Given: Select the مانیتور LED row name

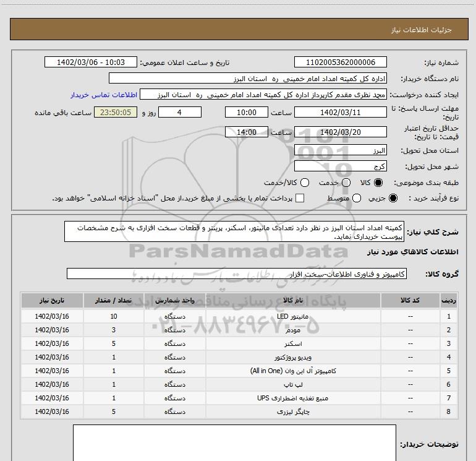Looking at the screenshot, I should (x=292, y=316).
